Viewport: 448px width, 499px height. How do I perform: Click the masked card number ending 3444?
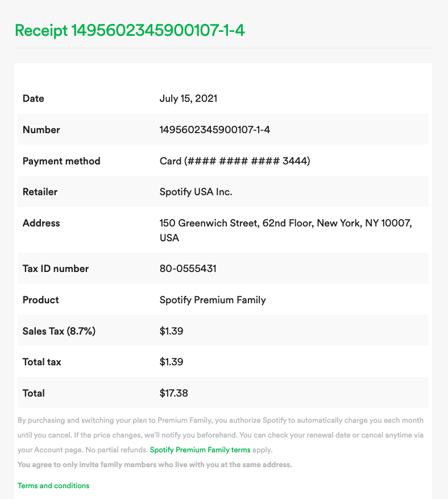(235, 160)
